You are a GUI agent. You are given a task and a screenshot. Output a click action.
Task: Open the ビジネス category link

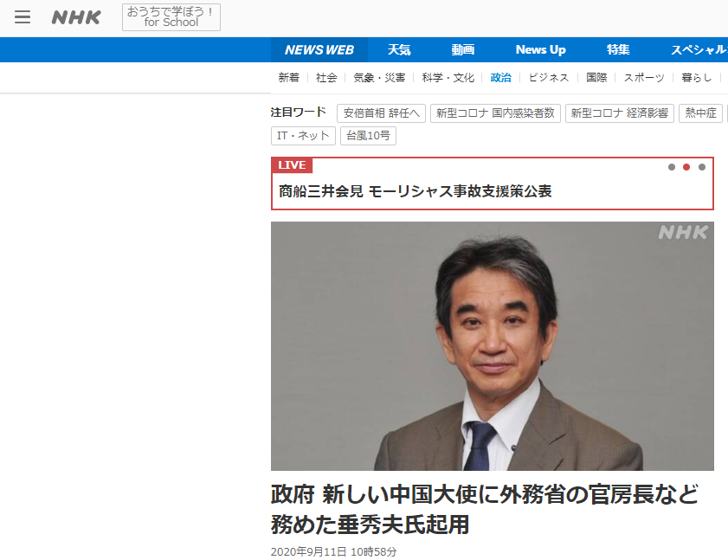[549, 78]
